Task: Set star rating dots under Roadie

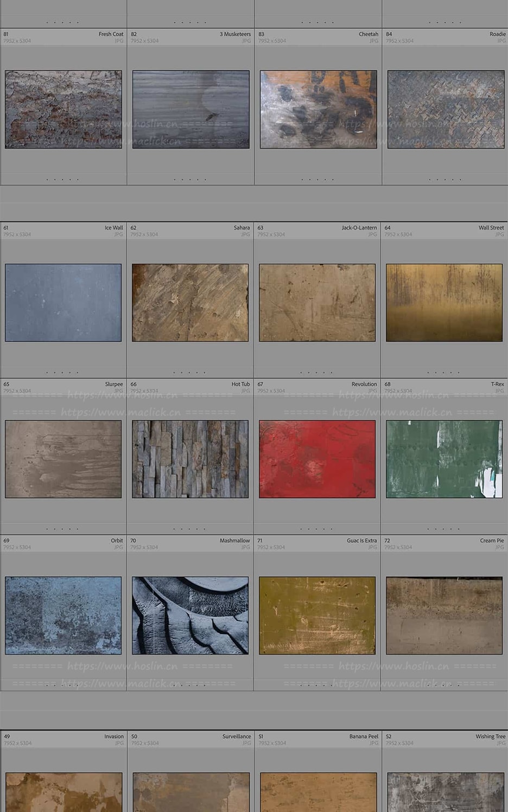Action: [x=445, y=180]
